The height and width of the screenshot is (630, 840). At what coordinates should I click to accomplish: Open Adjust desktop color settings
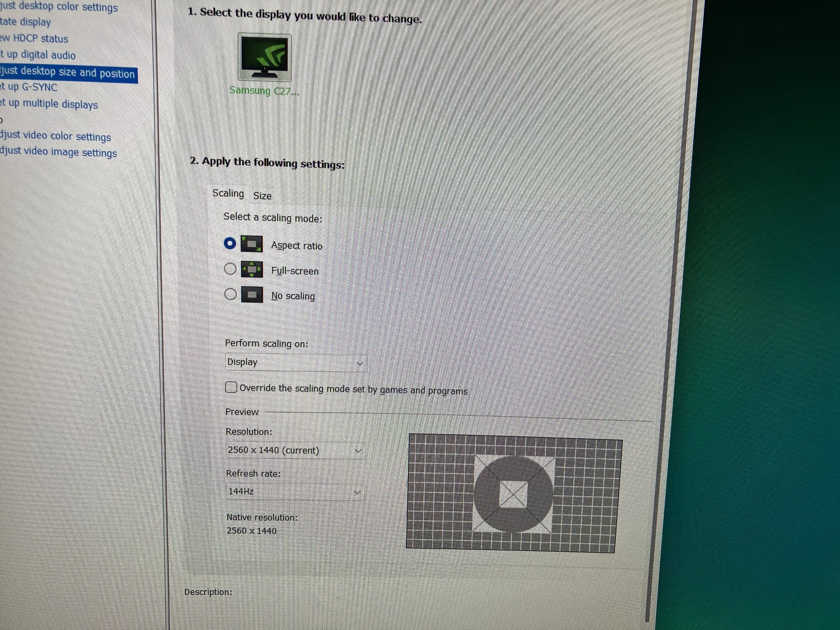tap(59, 7)
